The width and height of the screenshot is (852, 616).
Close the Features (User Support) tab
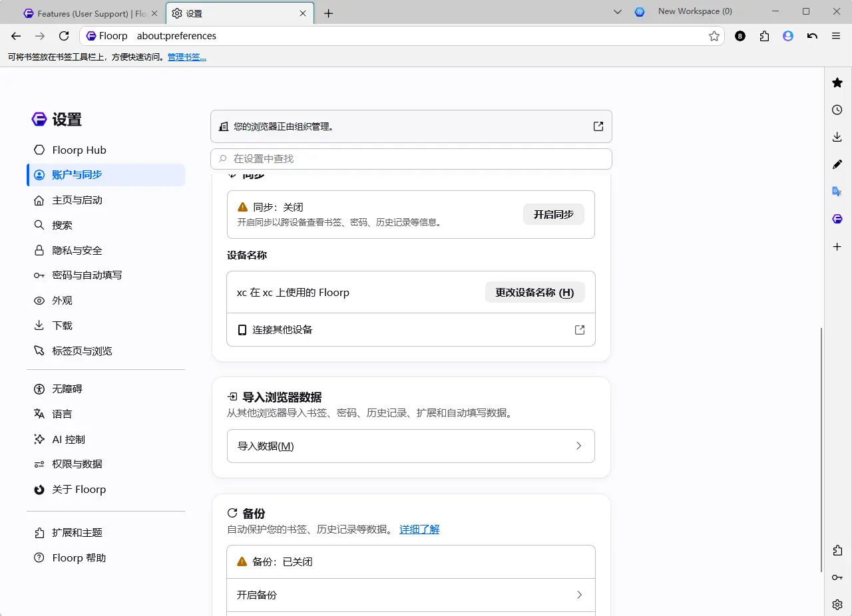(155, 13)
